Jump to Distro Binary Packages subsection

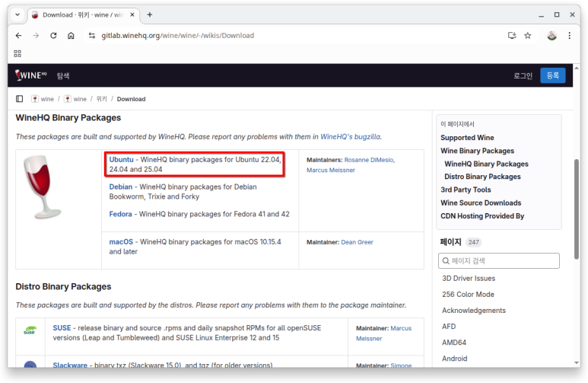(x=482, y=177)
